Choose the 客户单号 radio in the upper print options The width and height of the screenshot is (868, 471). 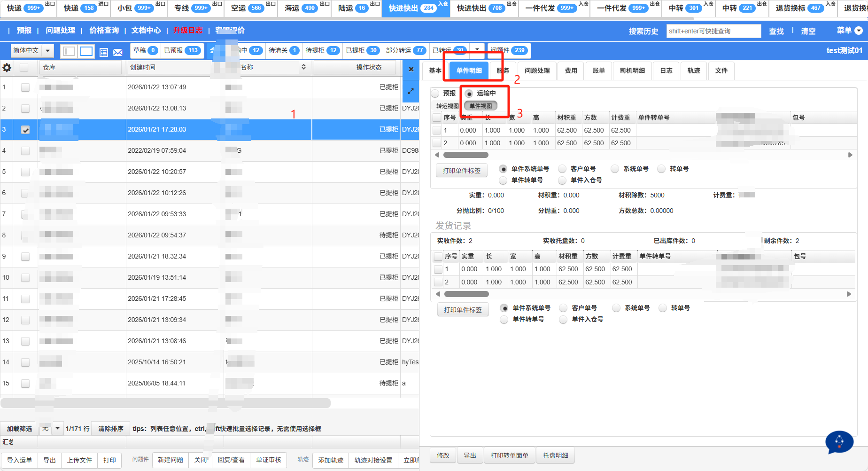[562, 169]
